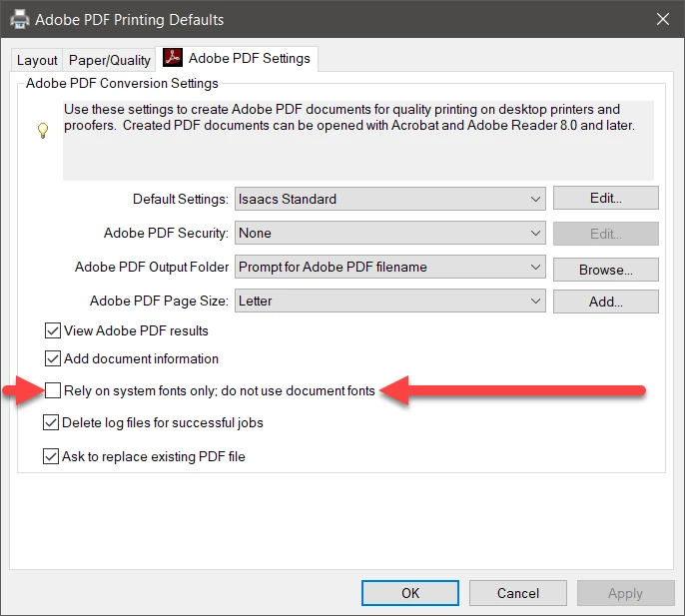This screenshot has width=685, height=616.
Task: Click the Adobe PDF Page Size label
Action: click(159, 301)
